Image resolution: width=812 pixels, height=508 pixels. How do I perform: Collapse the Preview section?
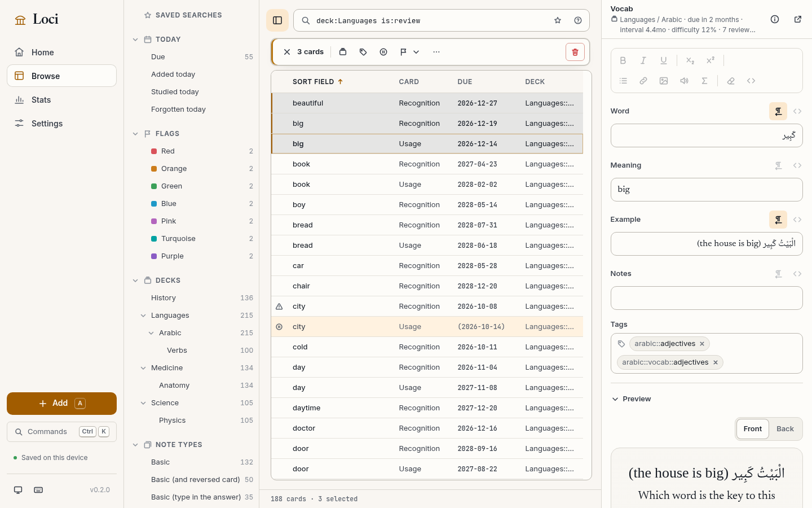click(x=631, y=399)
